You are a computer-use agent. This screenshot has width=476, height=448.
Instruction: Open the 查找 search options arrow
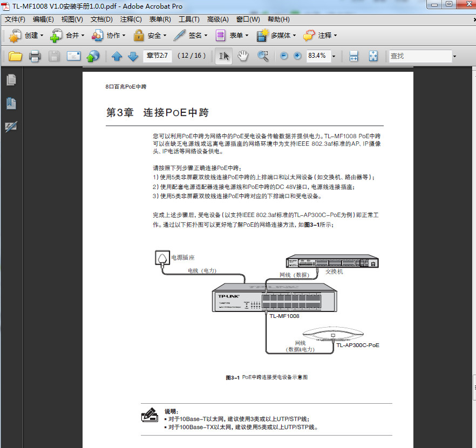[454, 56]
